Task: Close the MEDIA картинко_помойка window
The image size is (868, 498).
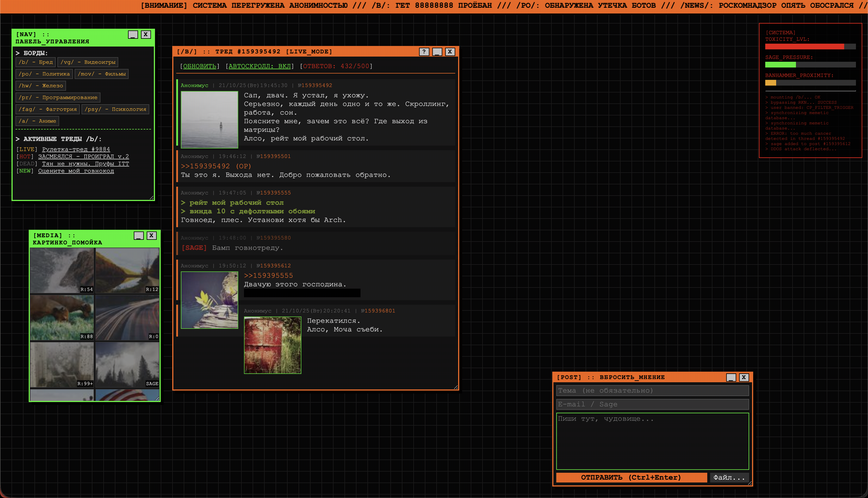Action: pos(151,236)
